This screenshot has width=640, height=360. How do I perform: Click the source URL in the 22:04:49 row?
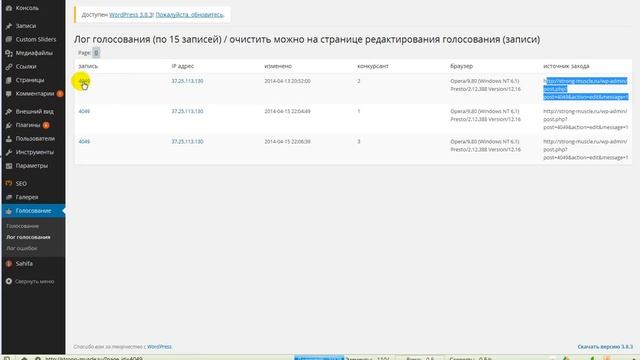click(586, 119)
